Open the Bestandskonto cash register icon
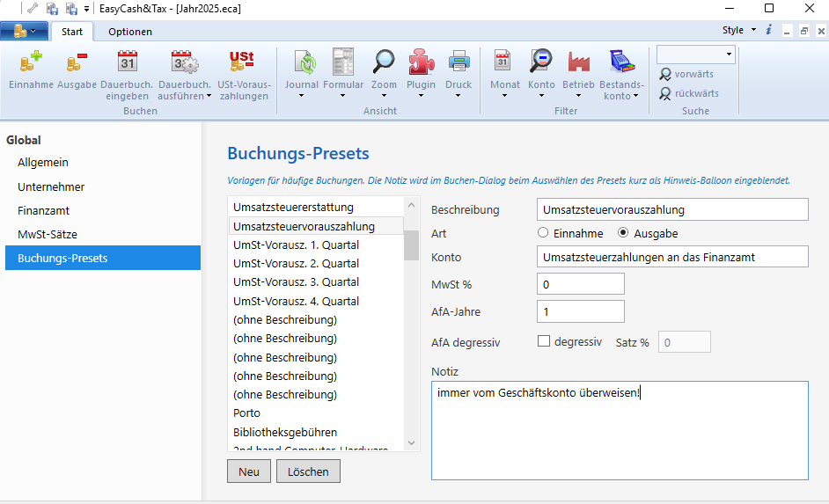The image size is (829, 504). point(621,62)
